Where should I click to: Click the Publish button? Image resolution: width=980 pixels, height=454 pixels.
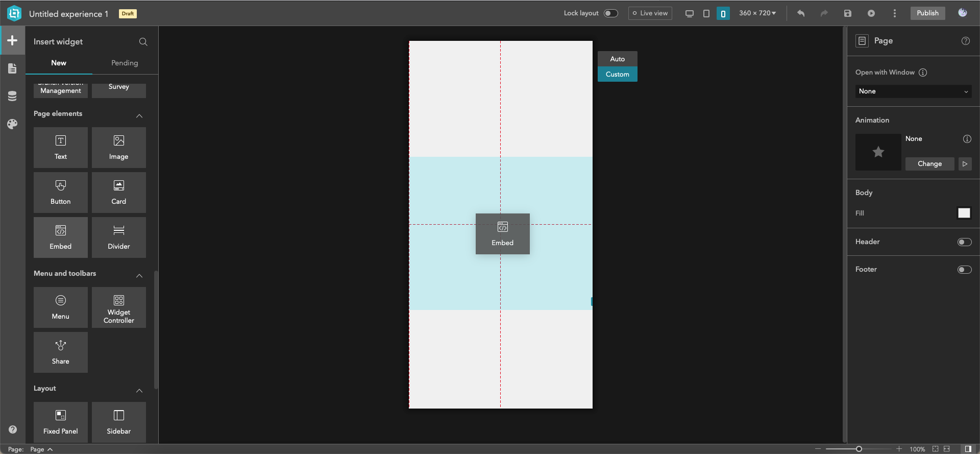pyautogui.click(x=927, y=13)
